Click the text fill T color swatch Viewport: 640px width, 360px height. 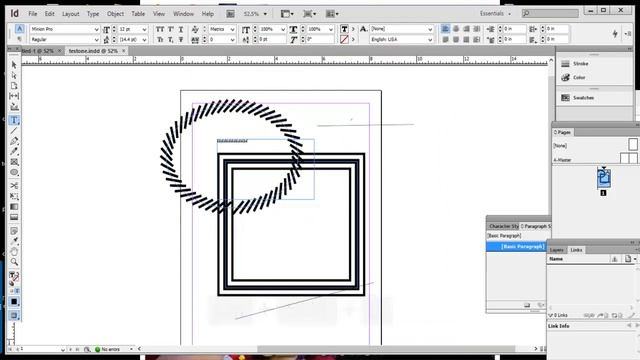tap(344, 29)
